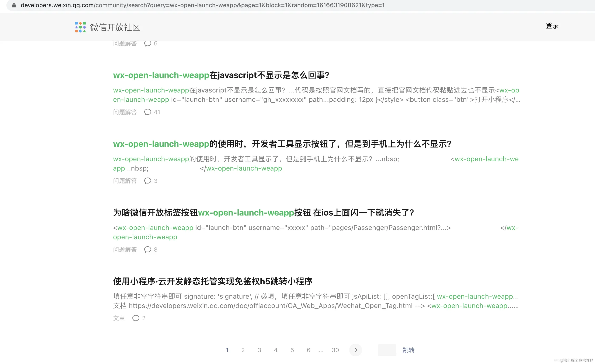Open the javascript不显示 question title
The width and height of the screenshot is (595, 364).
(x=221, y=75)
